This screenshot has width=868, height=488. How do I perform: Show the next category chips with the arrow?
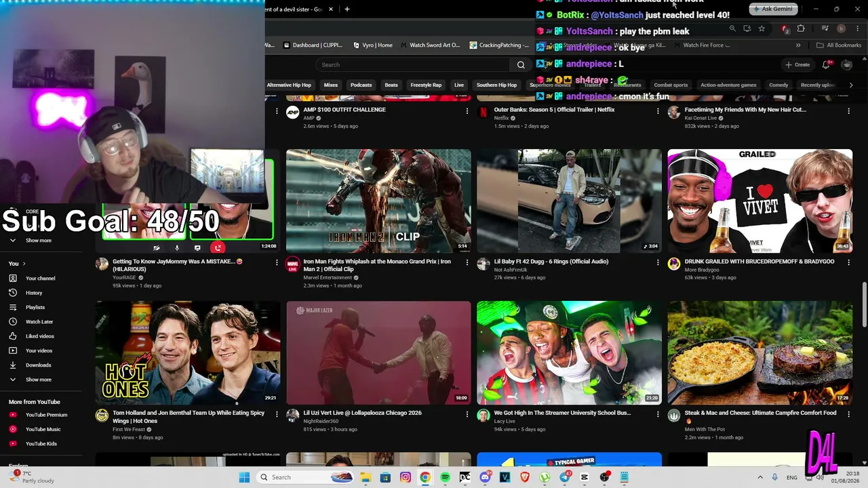click(x=851, y=85)
